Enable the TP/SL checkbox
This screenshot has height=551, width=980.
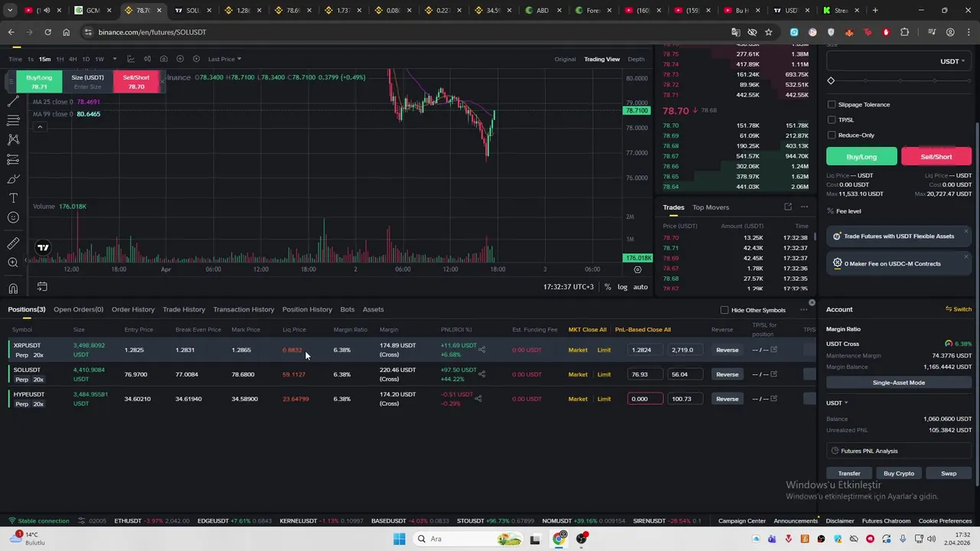point(831,119)
